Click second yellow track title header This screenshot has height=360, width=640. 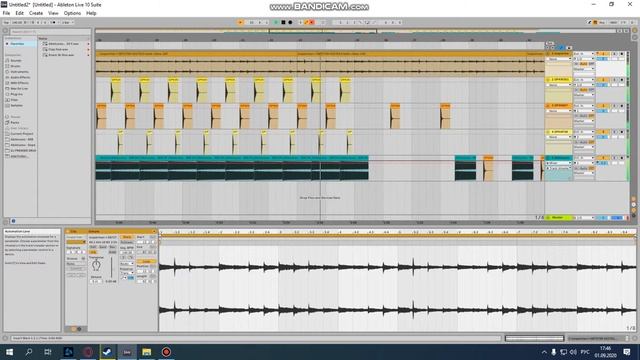point(560,80)
